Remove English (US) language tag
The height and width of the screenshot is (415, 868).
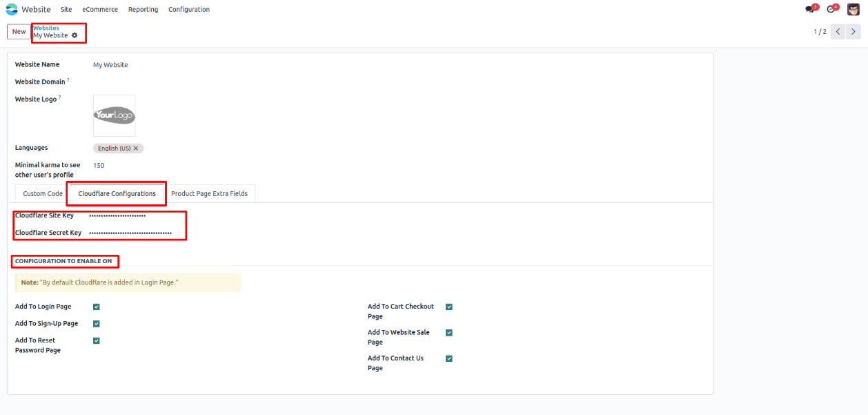[x=136, y=148]
